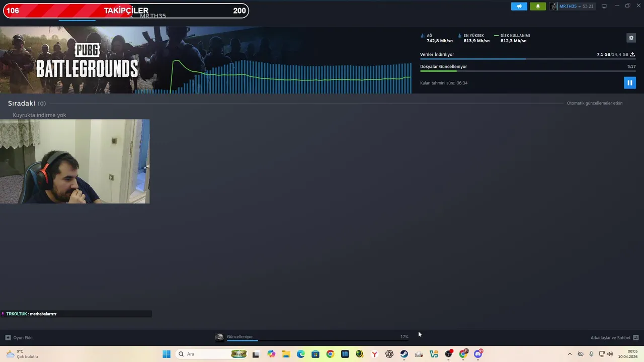This screenshot has width=644, height=362.
Task: Click the webcam overlay video
Action: pyautogui.click(x=74, y=161)
